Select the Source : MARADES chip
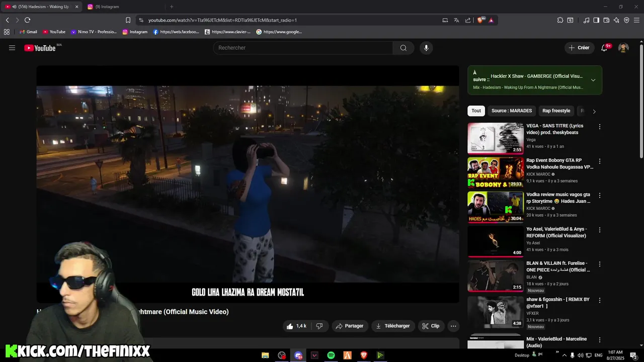Screen dimensions: 644x362 512,111
